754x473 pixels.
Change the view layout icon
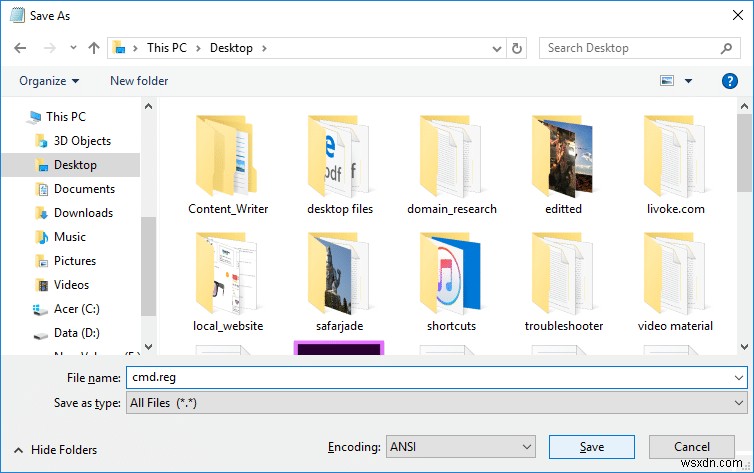coord(667,81)
